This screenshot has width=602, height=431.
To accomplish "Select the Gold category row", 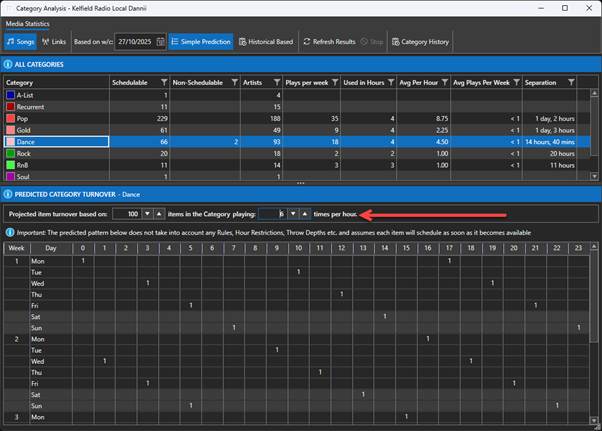I will pos(297,130).
